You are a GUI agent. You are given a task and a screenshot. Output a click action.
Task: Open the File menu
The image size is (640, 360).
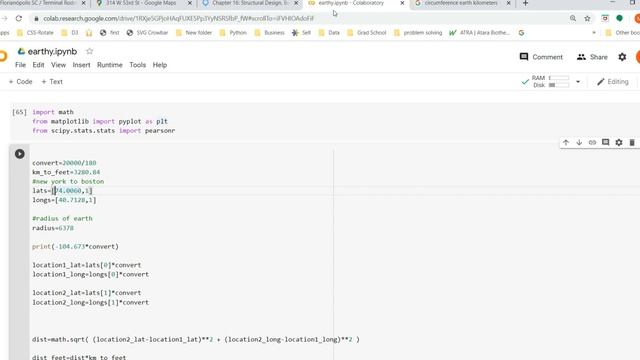[20, 65]
